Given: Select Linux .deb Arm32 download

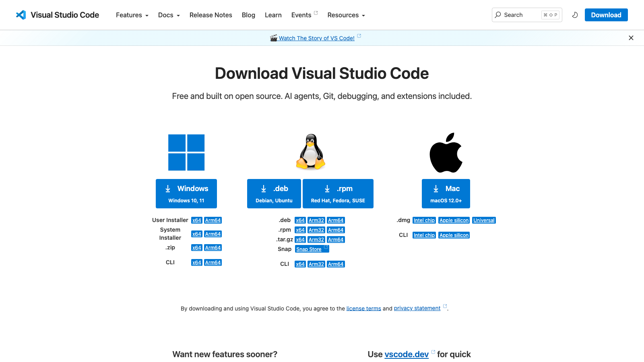Looking at the screenshot, I should click(x=316, y=220).
